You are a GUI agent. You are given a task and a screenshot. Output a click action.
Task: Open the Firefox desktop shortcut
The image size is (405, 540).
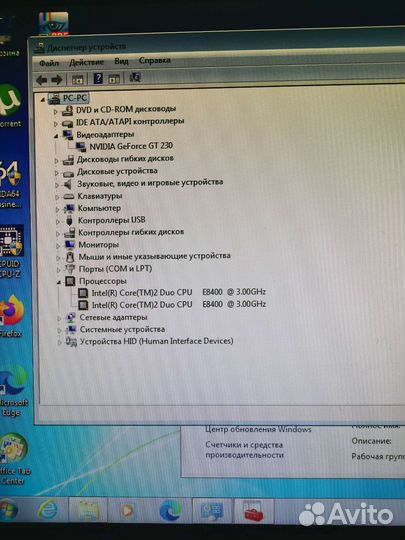coord(11,316)
